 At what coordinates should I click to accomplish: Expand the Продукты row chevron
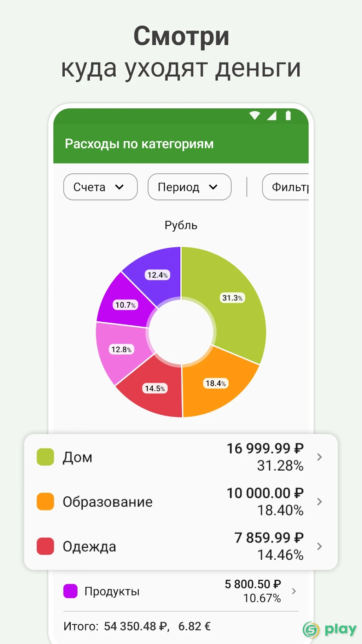294,591
